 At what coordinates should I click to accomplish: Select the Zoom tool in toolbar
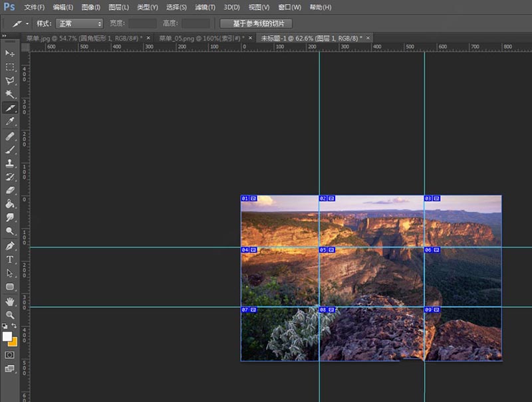click(x=10, y=315)
